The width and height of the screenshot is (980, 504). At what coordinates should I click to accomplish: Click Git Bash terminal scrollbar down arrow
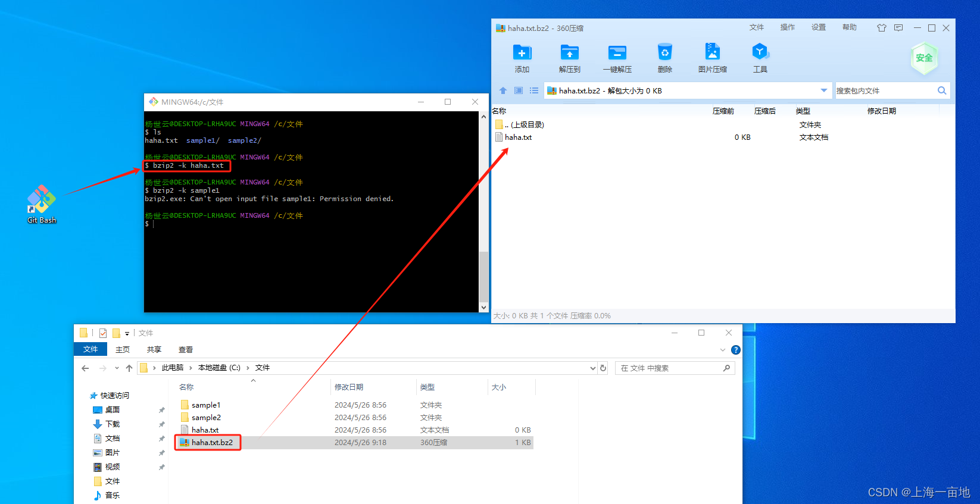click(x=483, y=308)
